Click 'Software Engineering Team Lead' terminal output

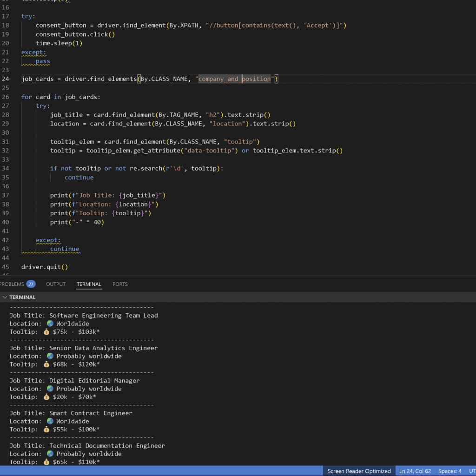(104, 316)
